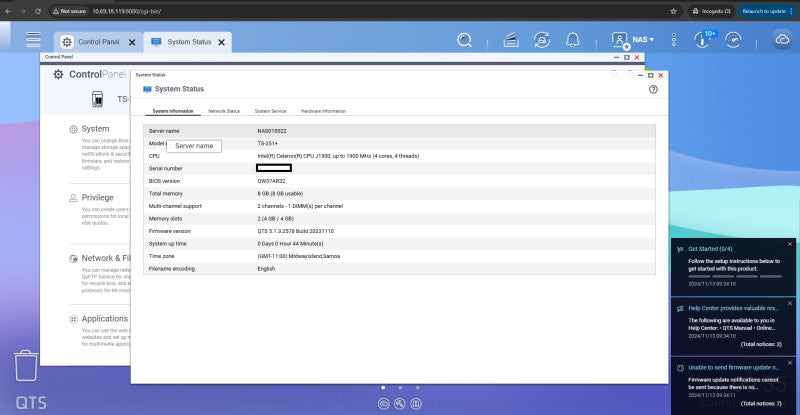This screenshot has height=415, width=800.
Task: Open Privilege section in Control Panel
Action: click(x=97, y=198)
